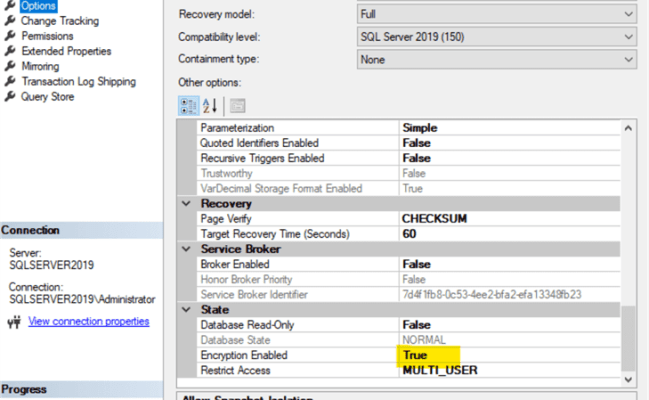Click the NORMAL database state value
This screenshot has height=400, width=649.
(424, 340)
